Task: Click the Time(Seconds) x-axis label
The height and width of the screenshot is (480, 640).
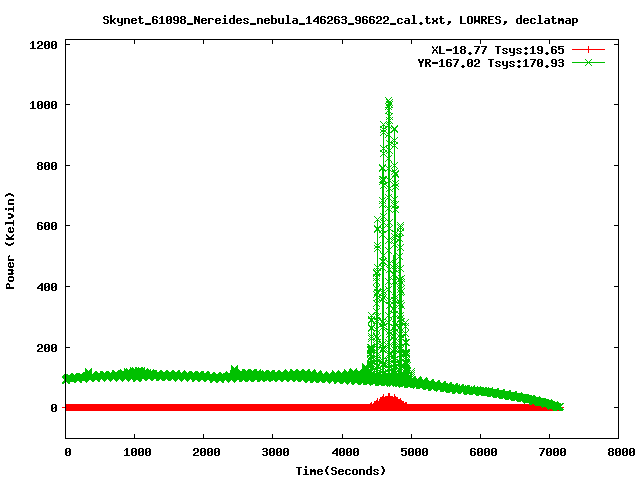Action: tap(341, 470)
